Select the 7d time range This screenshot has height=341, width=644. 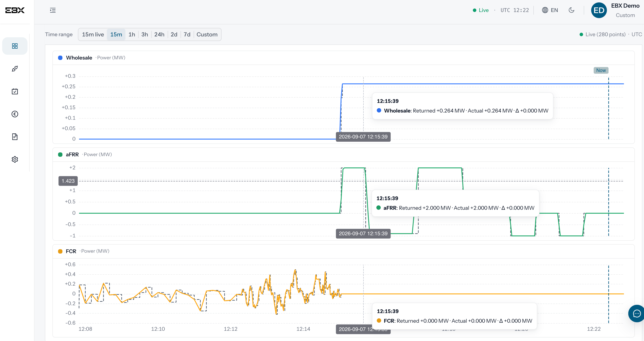(187, 34)
